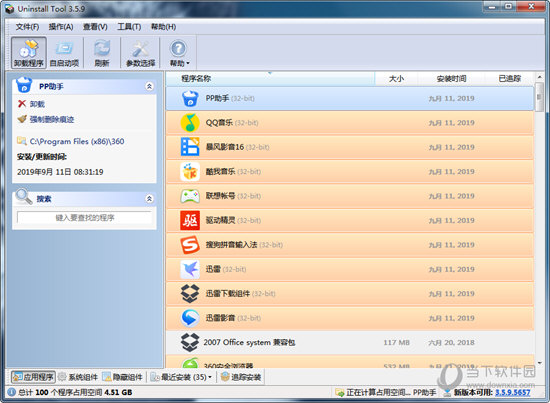
Task: Click the info icon in status bar
Action: [12, 392]
